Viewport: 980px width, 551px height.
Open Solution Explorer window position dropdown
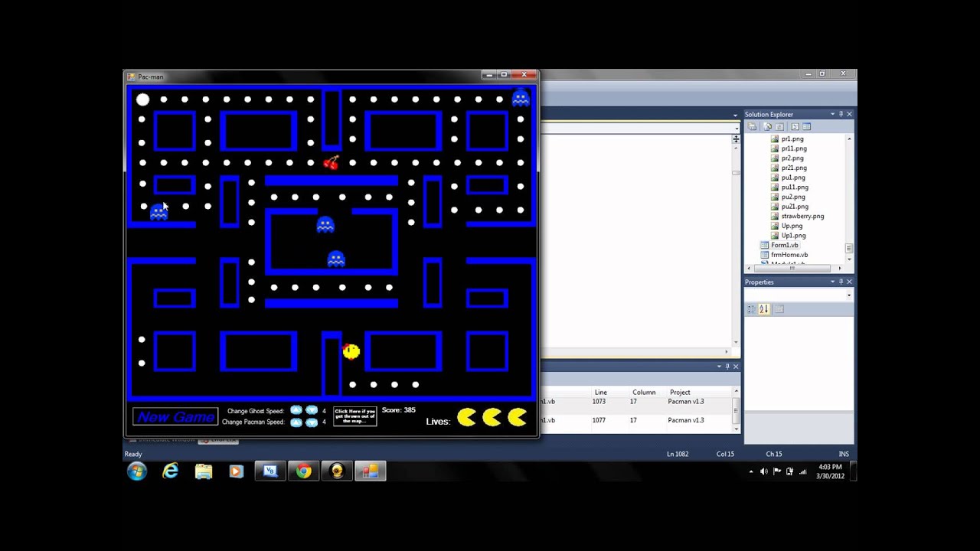[x=832, y=114]
